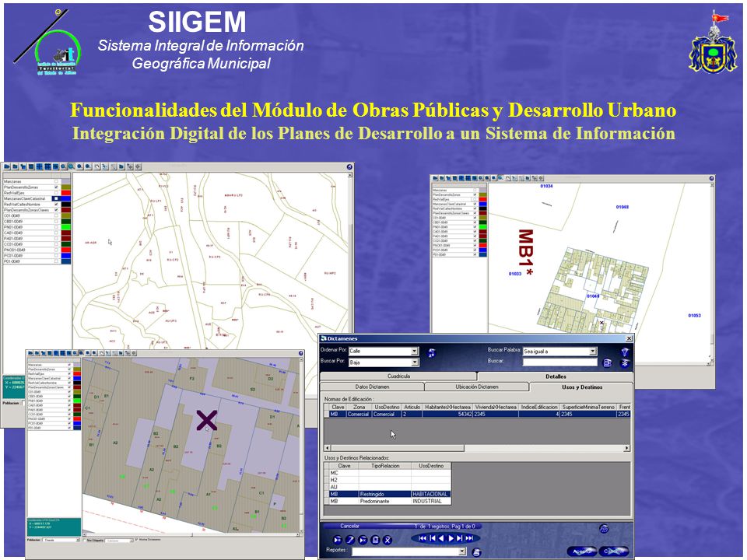The image size is (747, 560).
Task: Toggle RedVialEjes layer checkbox in top-left map
Action: point(56,193)
